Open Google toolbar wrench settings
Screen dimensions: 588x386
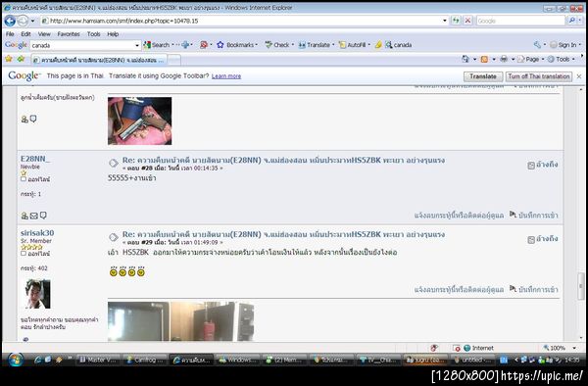537,45
